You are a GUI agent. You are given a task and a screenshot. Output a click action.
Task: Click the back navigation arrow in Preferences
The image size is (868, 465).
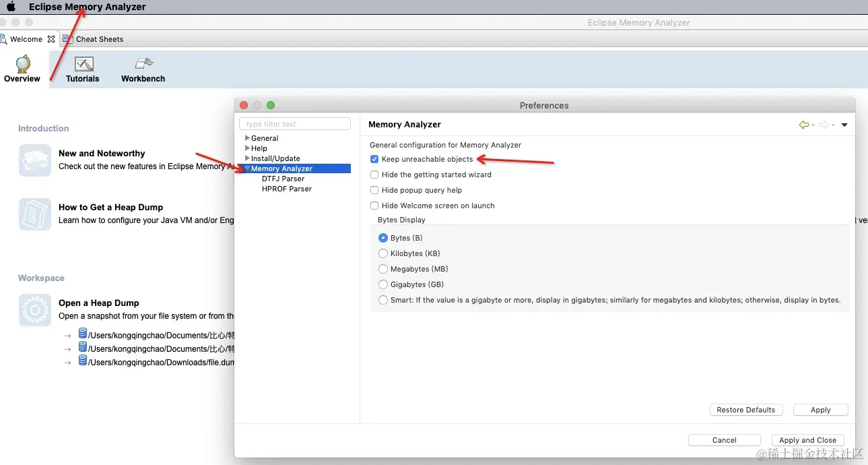pos(803,125)
